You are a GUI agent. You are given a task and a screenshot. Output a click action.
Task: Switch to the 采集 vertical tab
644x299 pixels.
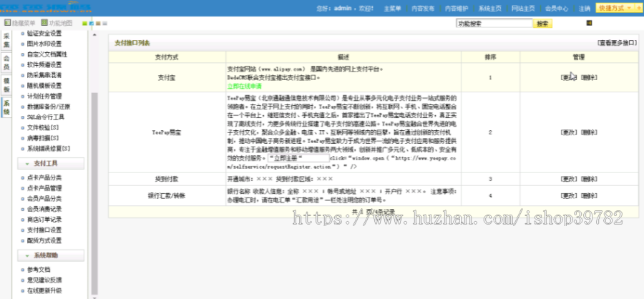(6, 40)
